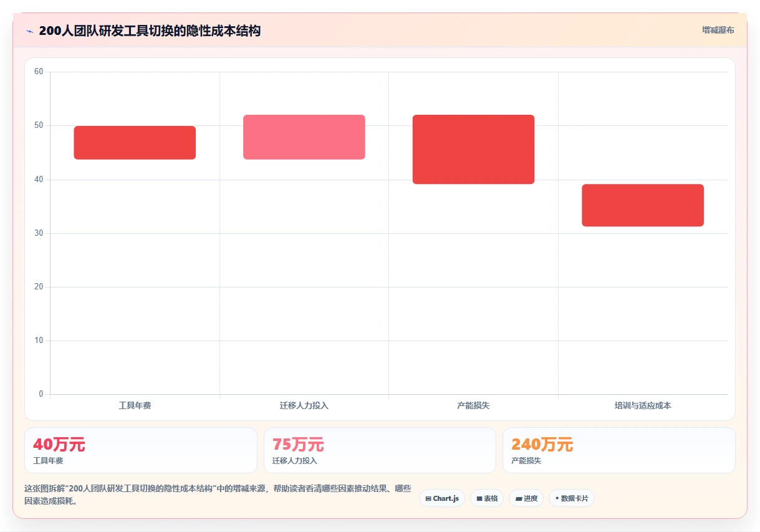Select the red 产能损失 waterfall bar

[x=474, y=150]
